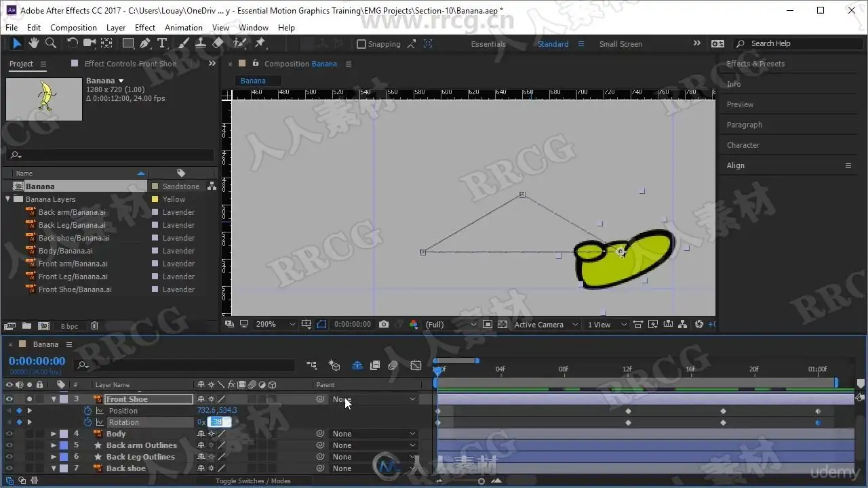Hide the Back arm Outlines layer

coord(9,445)
